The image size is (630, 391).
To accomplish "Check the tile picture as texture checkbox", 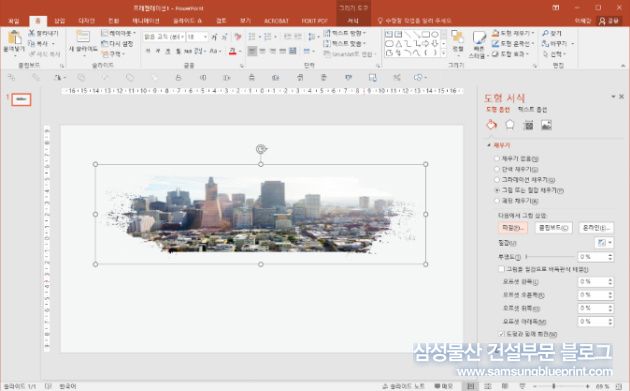I will pos(501,269).
